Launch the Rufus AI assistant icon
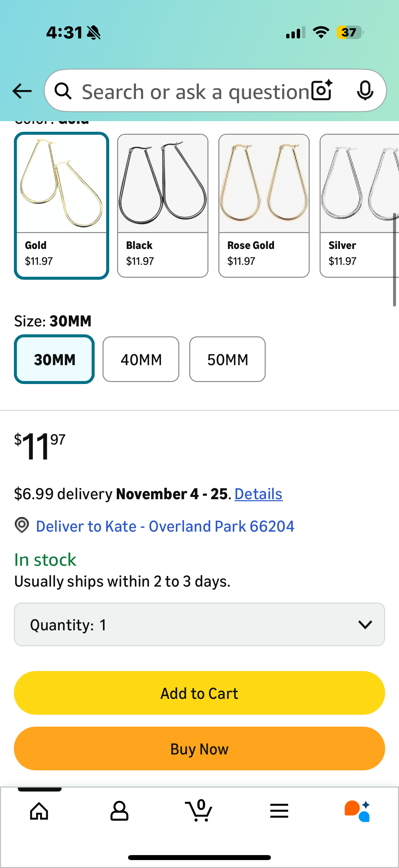Image resolution: width=399 pixels, height=868 pixels. (358, 810)
